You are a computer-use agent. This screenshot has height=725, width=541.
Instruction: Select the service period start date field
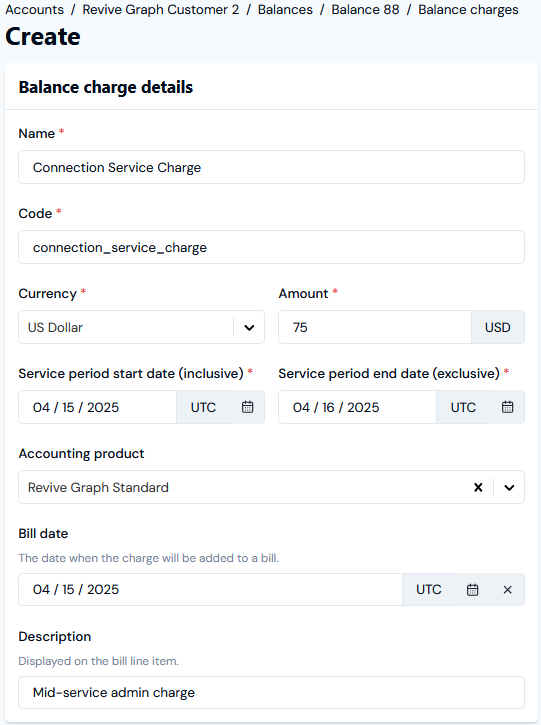point(98,407)
